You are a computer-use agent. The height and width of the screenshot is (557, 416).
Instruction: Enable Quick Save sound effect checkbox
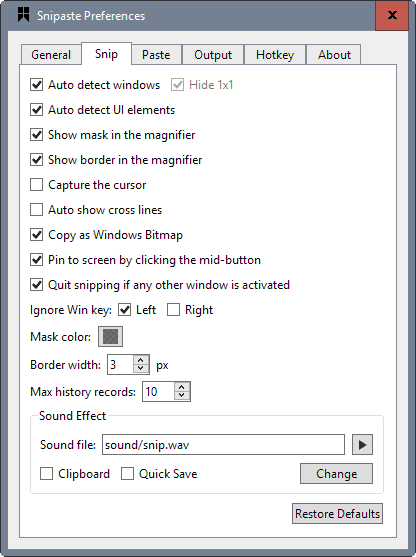coord(127,474)
